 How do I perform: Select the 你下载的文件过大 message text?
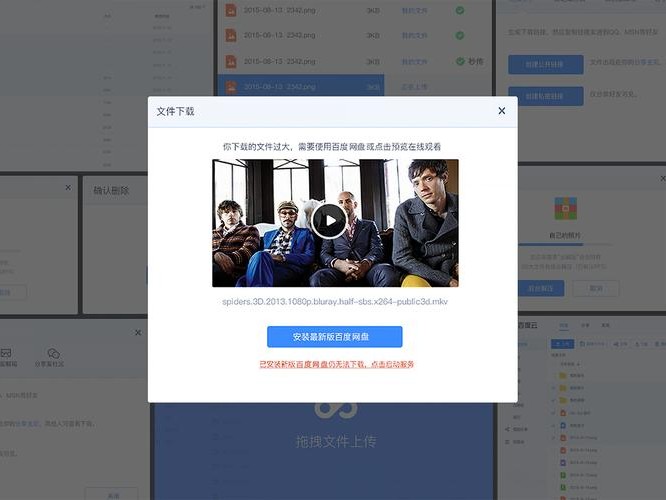(332, 147)
